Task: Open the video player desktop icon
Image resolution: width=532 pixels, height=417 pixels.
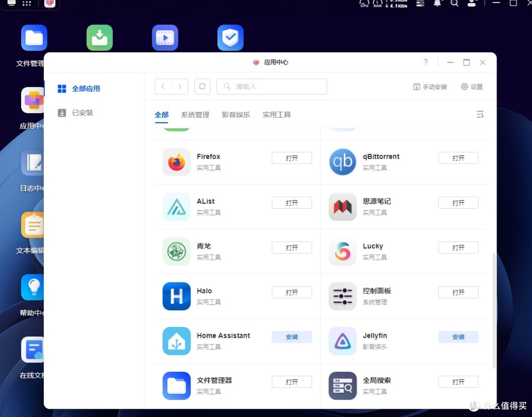Action: pyautogui.click(x=165, y=37)
